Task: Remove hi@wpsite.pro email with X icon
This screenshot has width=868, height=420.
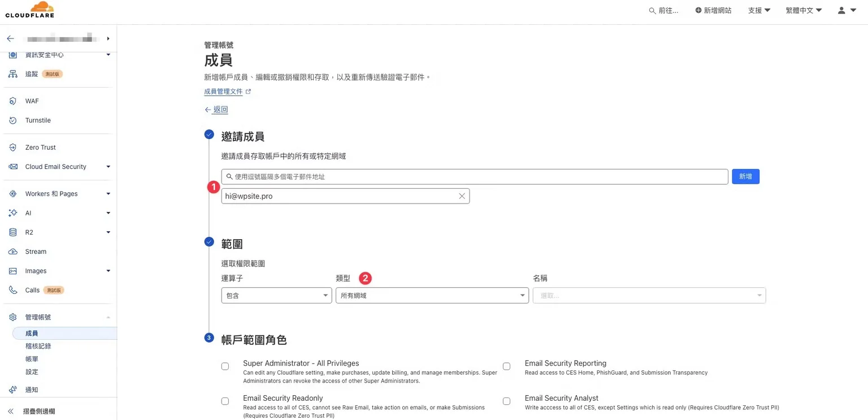Action: 462,196
